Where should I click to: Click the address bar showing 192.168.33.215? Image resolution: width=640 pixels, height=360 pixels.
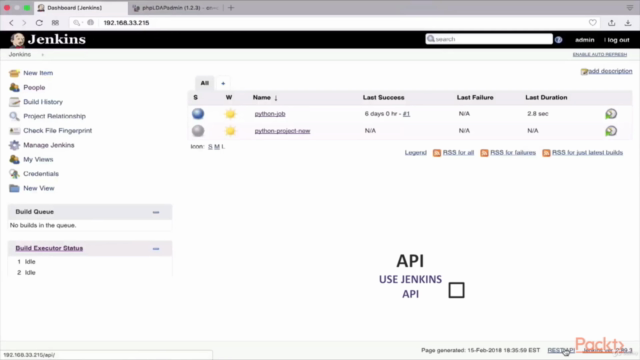click(126, 23)
